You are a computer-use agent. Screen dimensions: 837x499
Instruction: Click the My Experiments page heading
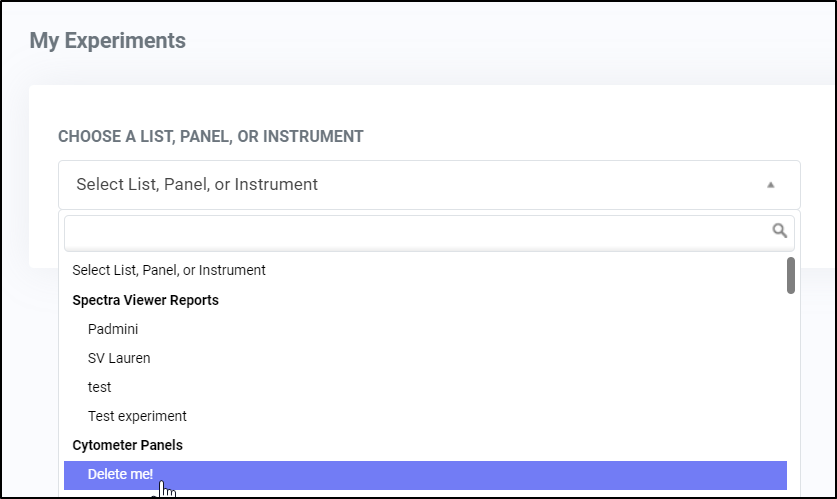click(107, 41)
